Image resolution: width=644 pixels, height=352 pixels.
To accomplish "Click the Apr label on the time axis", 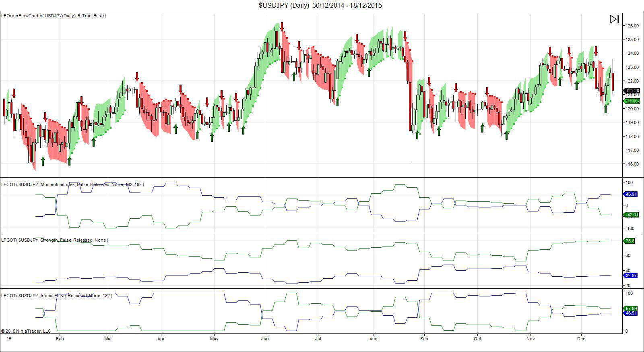I will (161, 339).
